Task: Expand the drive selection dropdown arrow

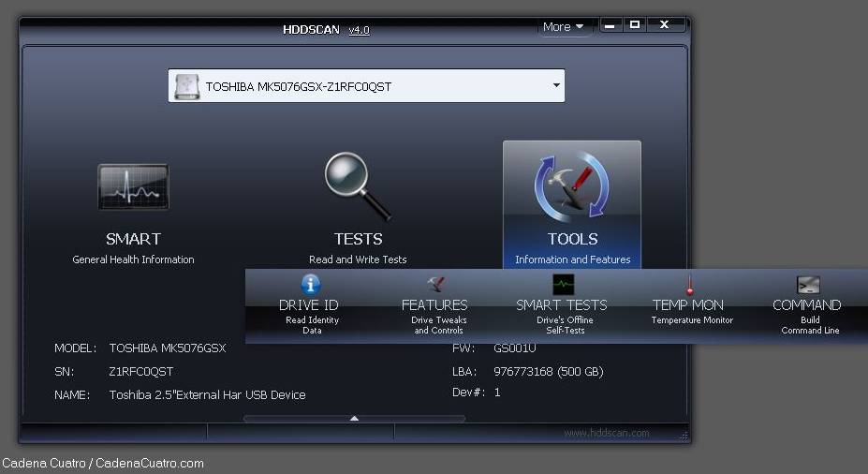Action: pyautogui.click(x=556, y=85)
